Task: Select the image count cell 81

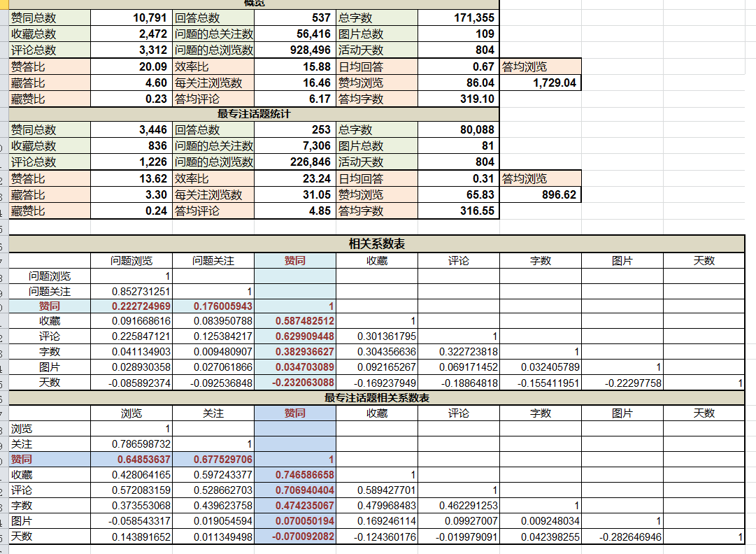Action: pos(458,145)
